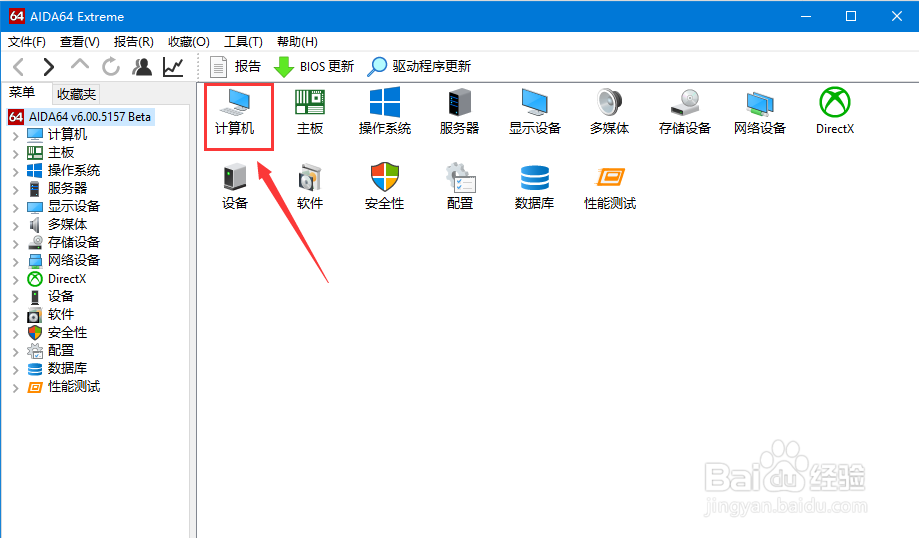Open the 查看(V) menu
This screenshot has height=538, width=919.
(80, 42)
